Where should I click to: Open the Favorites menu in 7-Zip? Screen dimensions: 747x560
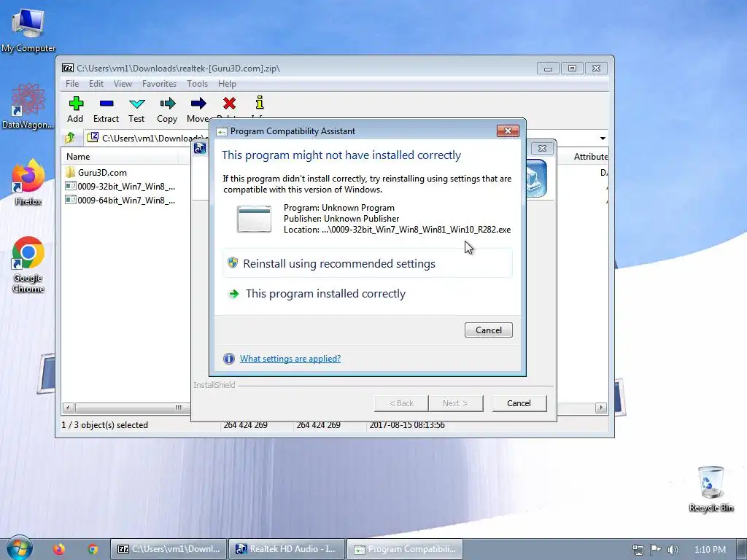tap(159, 84)
